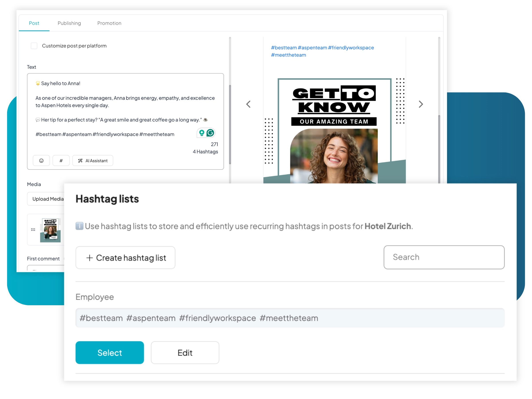
Task: Open the AI Assistant
Action: 93,161
